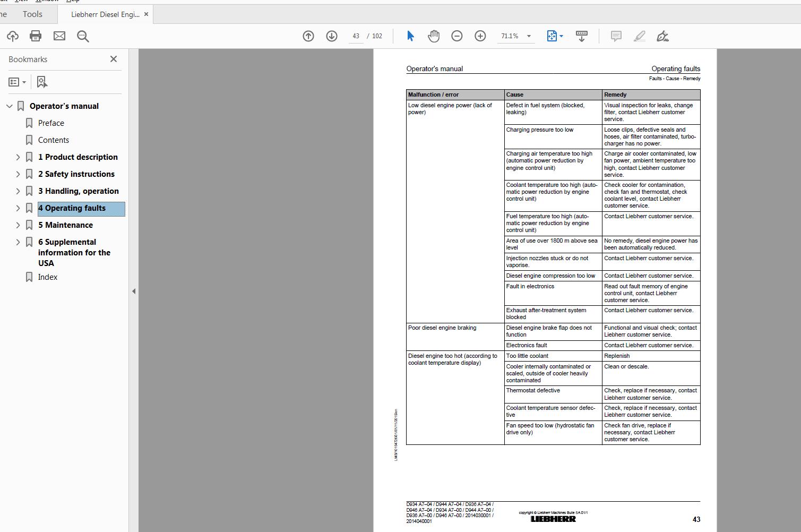The height and width of the screenshot is (532, 801).
Task: Open the find text magnifier tool
Action: [83, 36]
